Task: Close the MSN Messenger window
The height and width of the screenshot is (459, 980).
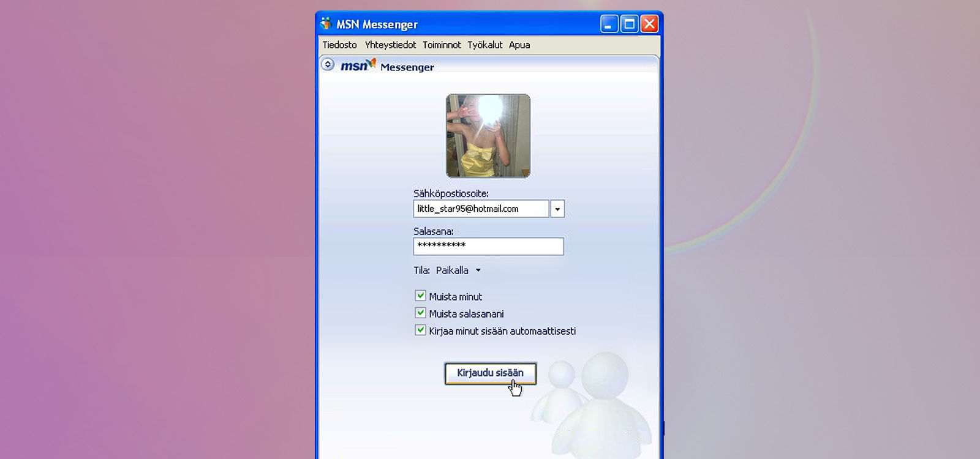Action: (649, 24)
